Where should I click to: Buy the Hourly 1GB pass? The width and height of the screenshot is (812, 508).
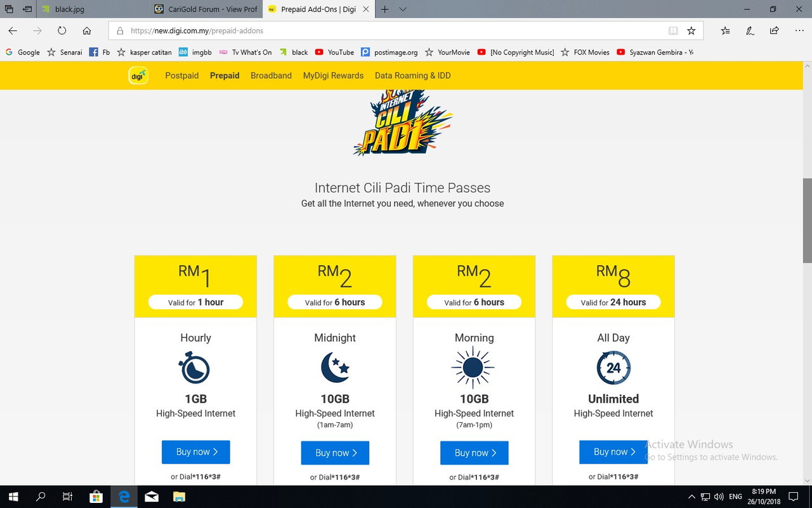196,452
